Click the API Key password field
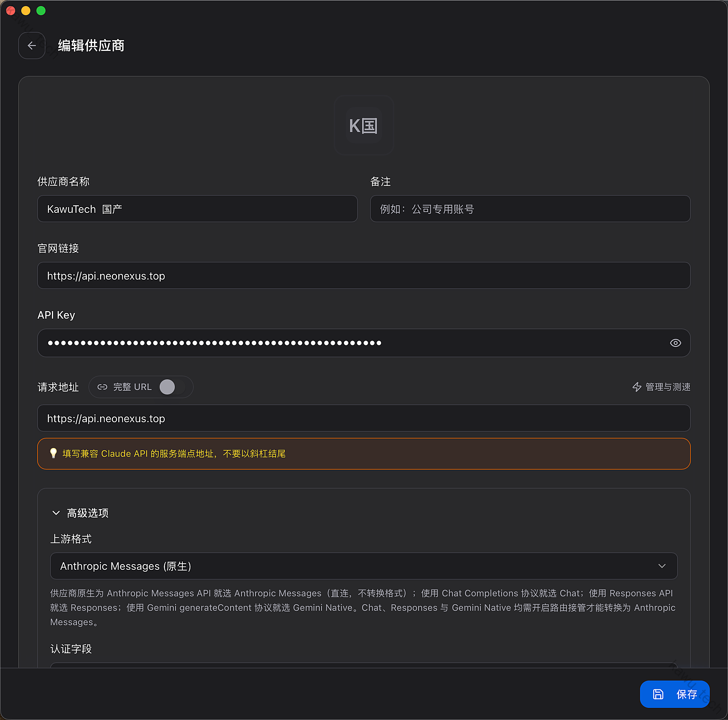This screenshot has width=728, height=720. tap(364, 343)
